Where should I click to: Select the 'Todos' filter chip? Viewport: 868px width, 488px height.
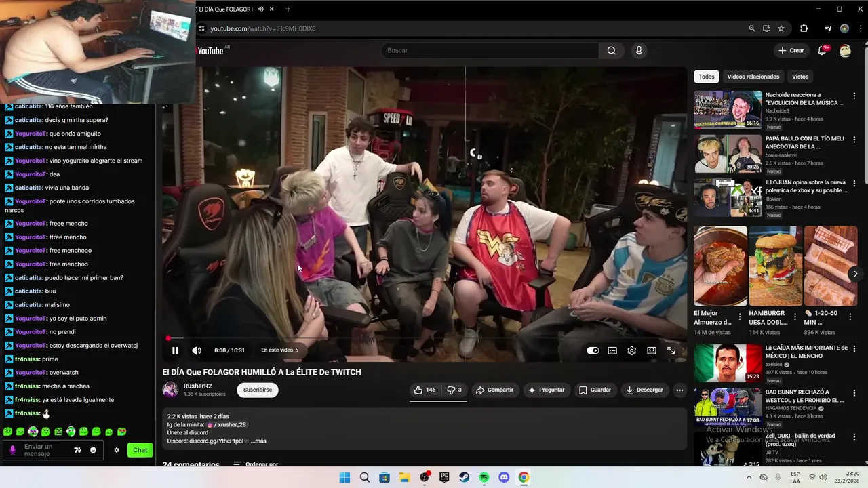pyautogui.click(x=707, y=77)
